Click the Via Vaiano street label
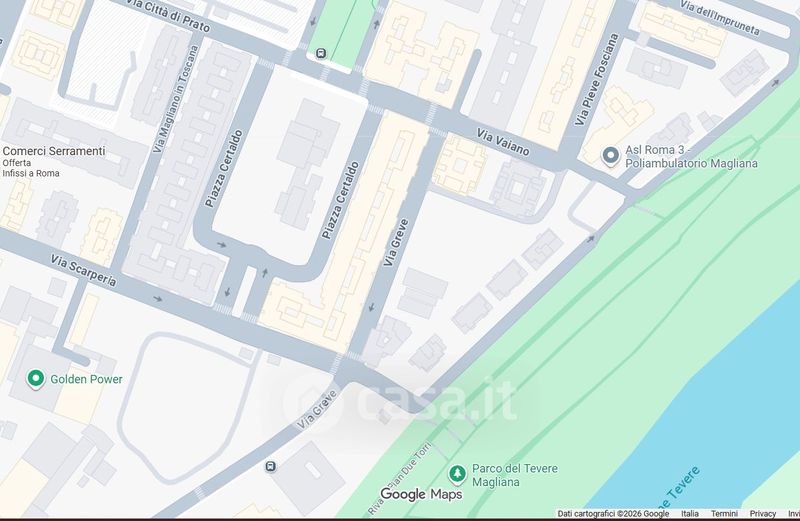800x521 pixels. click(503, 142)
